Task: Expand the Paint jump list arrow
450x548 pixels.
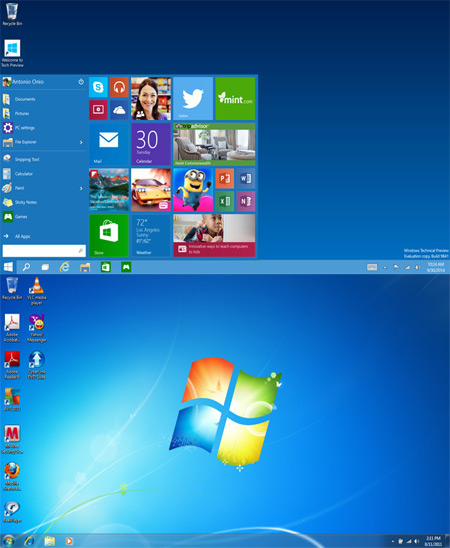Action: coord(81,188)
